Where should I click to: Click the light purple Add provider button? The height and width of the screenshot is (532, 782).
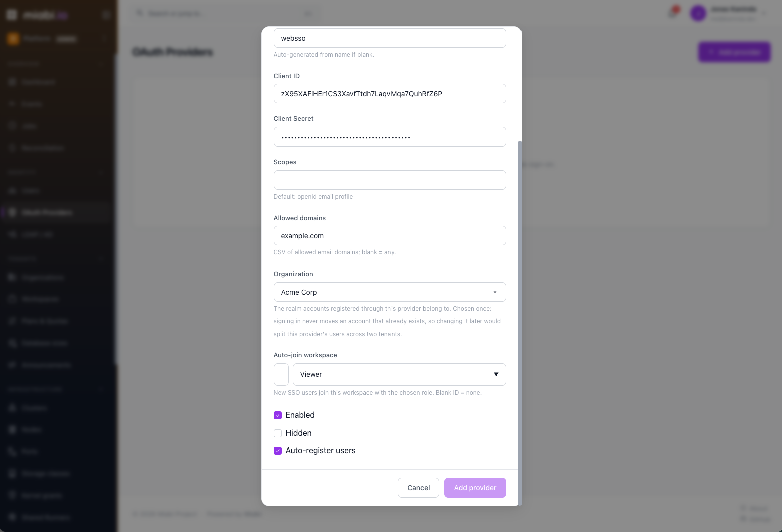pos(475,488)
